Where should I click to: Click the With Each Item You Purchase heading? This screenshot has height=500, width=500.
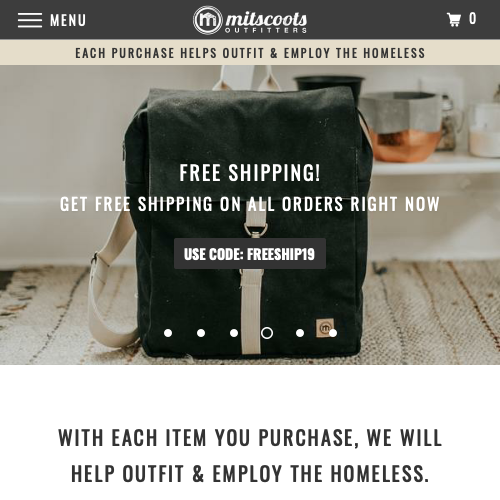[250, 455]
